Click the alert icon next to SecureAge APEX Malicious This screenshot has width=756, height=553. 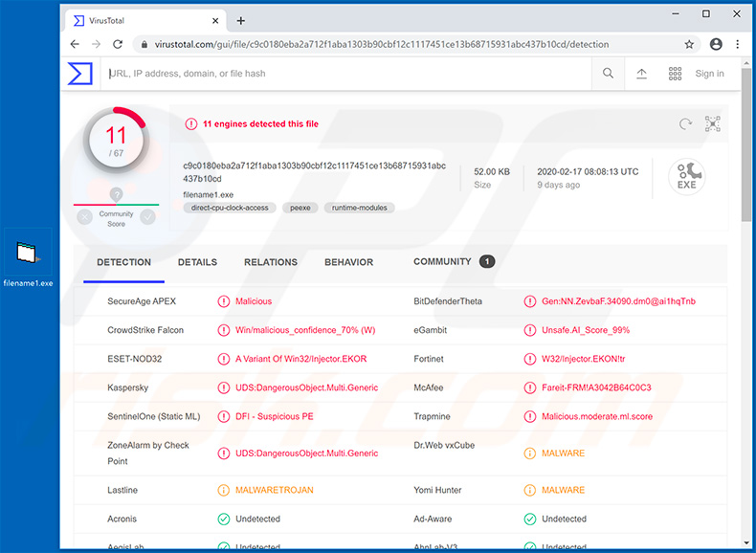tap(224, 301)
